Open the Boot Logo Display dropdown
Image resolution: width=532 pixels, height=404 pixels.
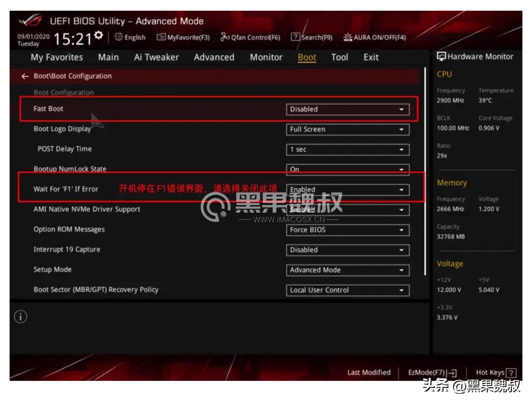pos(348,129)
